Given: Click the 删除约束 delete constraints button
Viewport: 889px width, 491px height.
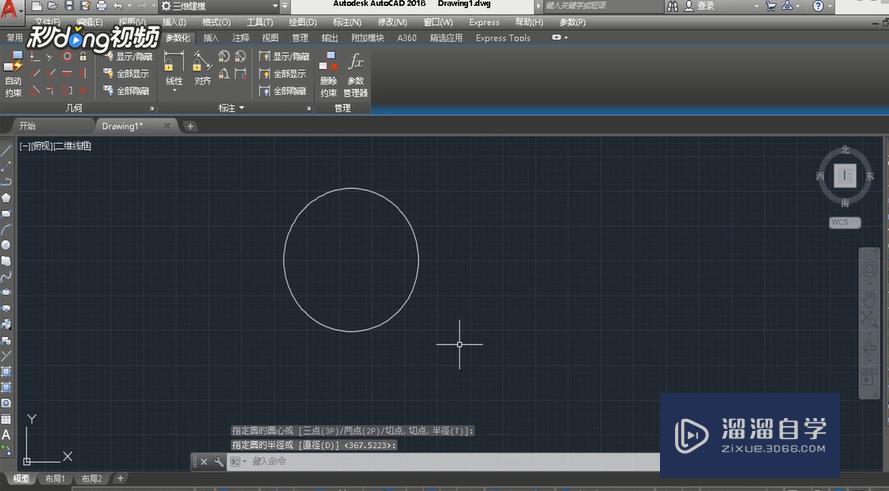Looking at the screenshot, I should coord(328,74).
